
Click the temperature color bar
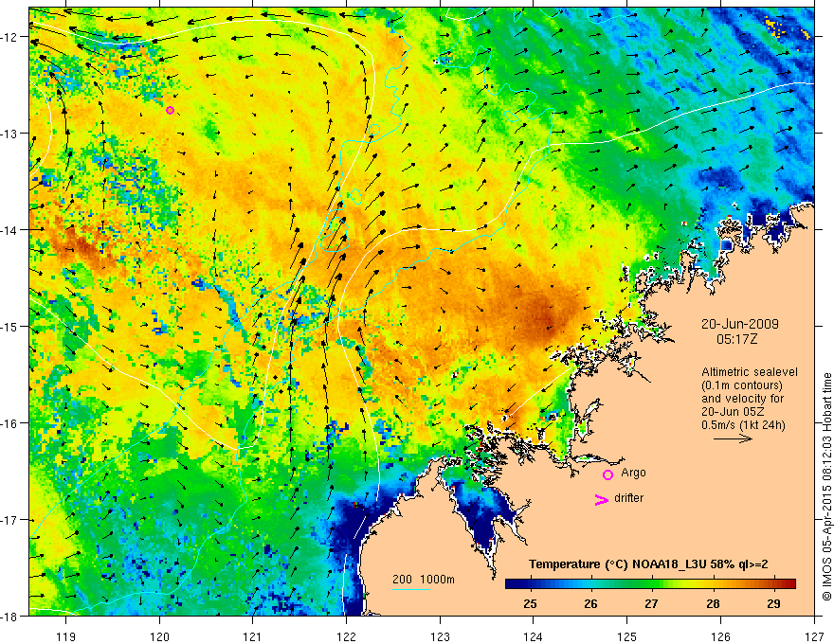pyautogui.click(x=650, y=583)
